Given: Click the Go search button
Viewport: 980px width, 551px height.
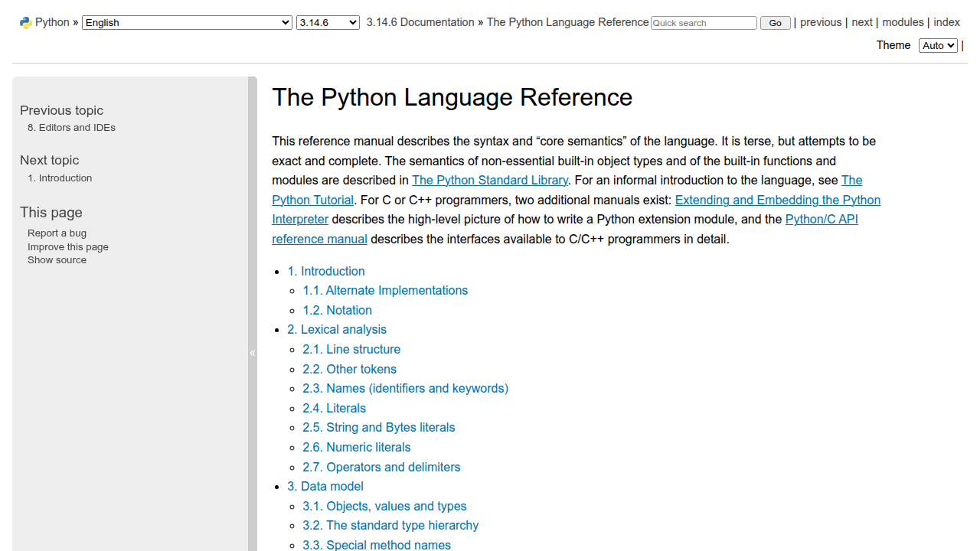Looking at the screenshot, I should pyautogui.click(x=775, y=23).
